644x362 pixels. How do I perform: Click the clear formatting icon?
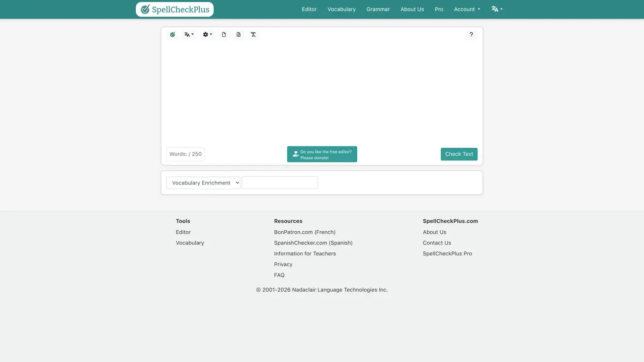253,35
